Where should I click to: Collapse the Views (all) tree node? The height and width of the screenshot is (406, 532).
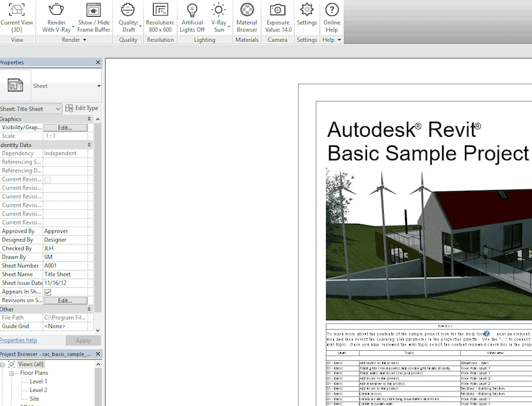click(2, 365)
